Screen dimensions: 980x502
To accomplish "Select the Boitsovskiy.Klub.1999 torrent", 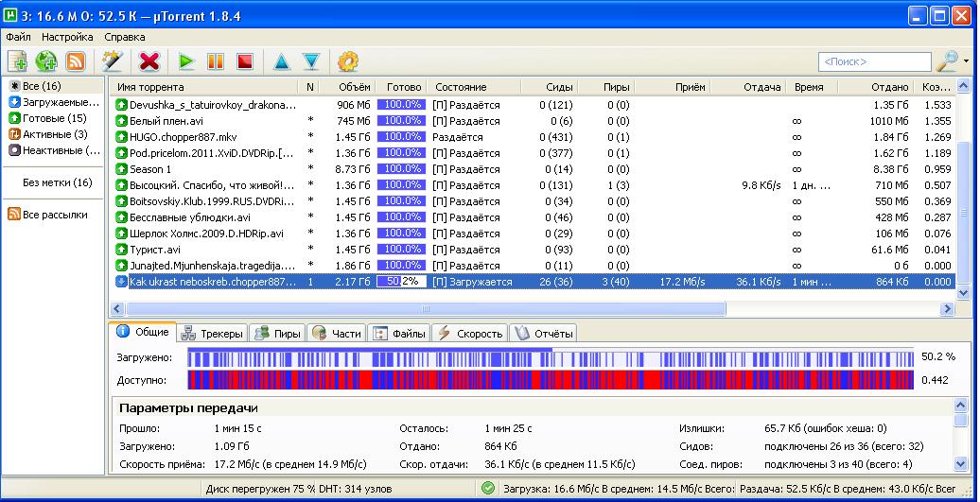I will click(534, 201).
